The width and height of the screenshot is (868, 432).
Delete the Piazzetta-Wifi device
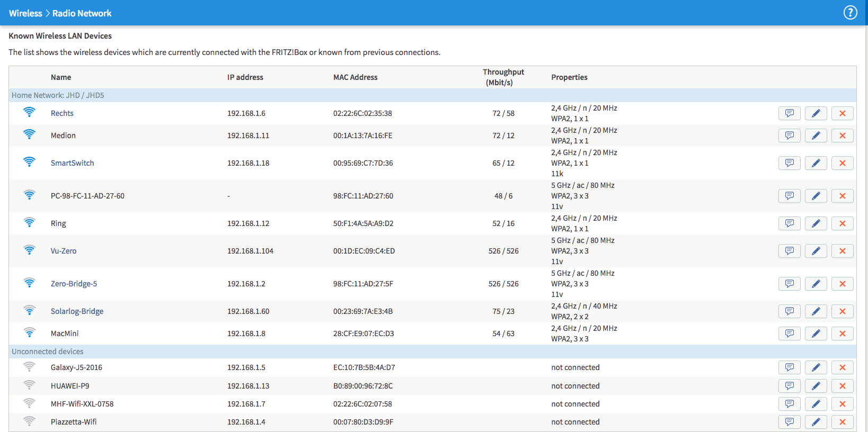pos(842,422)
